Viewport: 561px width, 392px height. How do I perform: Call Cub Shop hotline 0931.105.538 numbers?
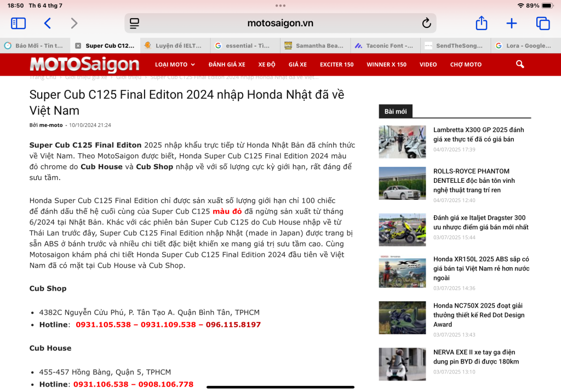click(168, 325)
